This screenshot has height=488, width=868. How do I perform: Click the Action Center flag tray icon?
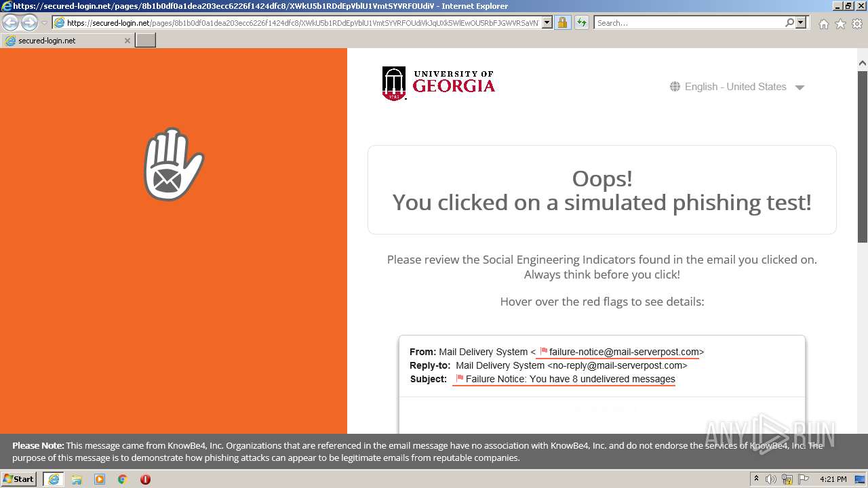[x=802, y=479]
